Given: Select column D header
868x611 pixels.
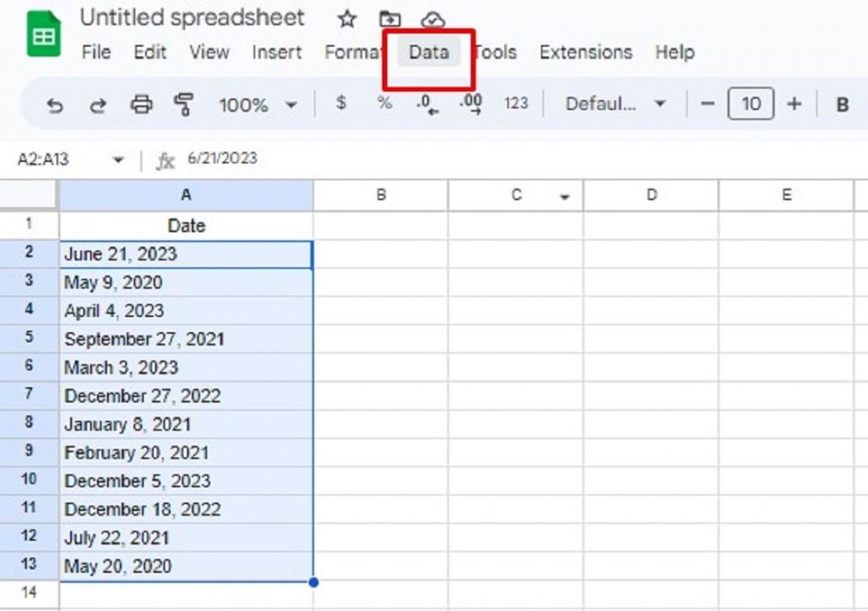Looking at the screenshot, I should (x=651, y=195).
